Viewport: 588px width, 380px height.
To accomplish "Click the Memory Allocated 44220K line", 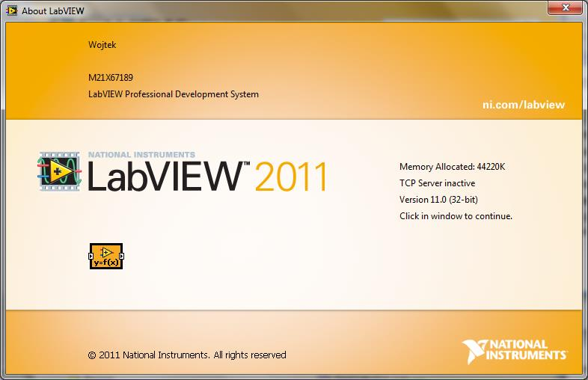I will point(452,167).
